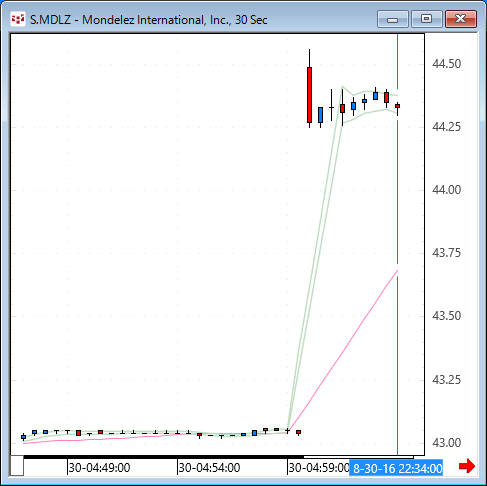
Task: Click the 44.00 price axis label
Action: coord(446,190)
